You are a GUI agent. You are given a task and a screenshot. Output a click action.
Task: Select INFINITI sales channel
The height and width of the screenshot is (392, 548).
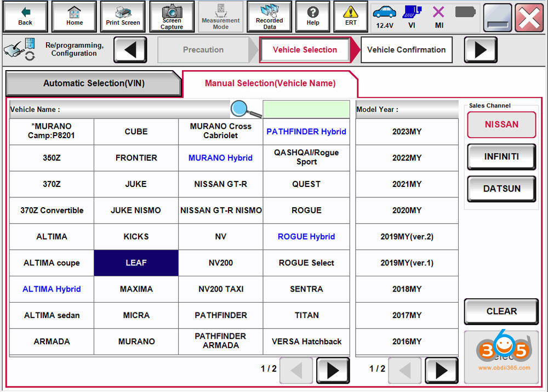(501, 157)
